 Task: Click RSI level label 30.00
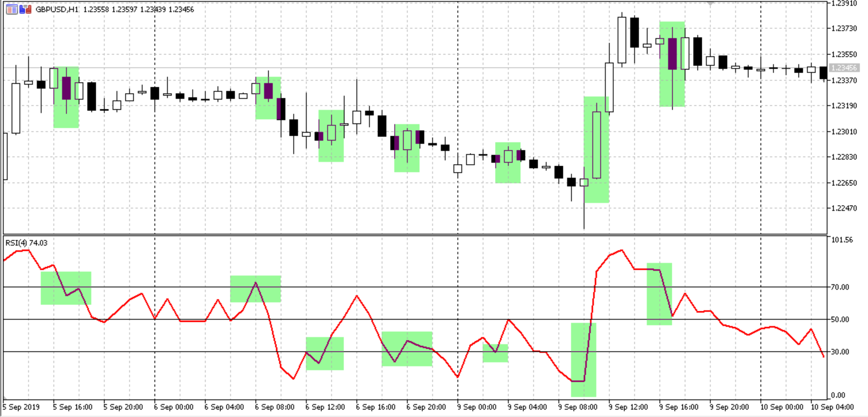841,352
